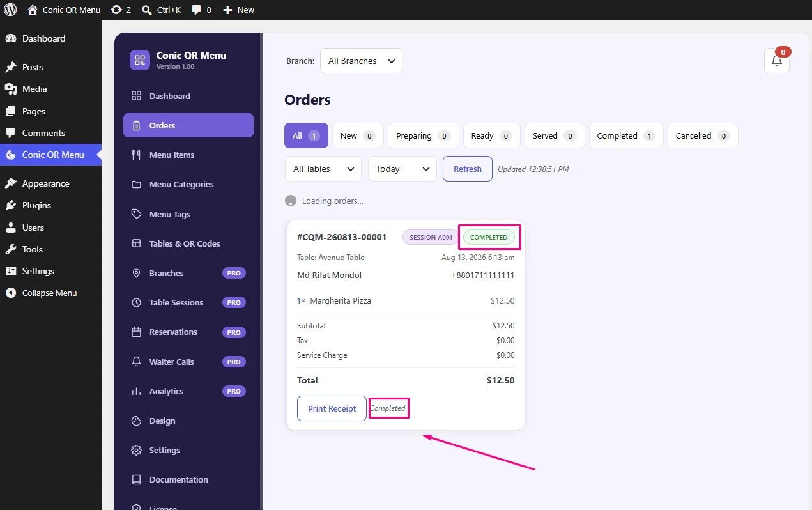Click the Dashboard grid icon in plugin sidebar
This screenshot has width=812, height=510.
point(136,96)
